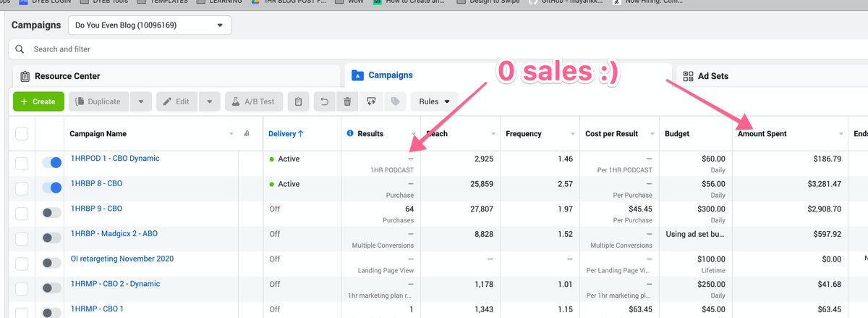Check the box for OI retargeting November 2020
The width and height of the screenshot is (868, 318).
[x=22, y=263]
